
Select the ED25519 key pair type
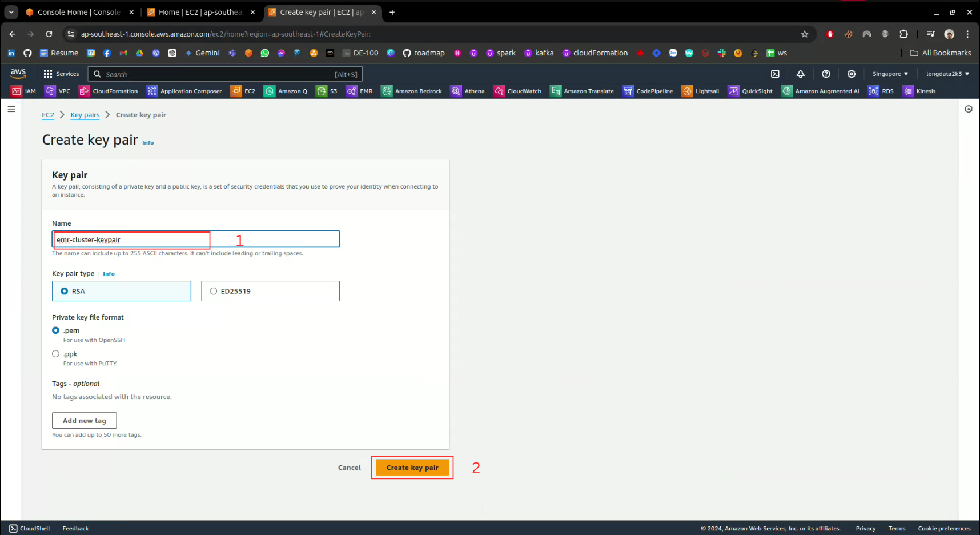coord(214,291)
